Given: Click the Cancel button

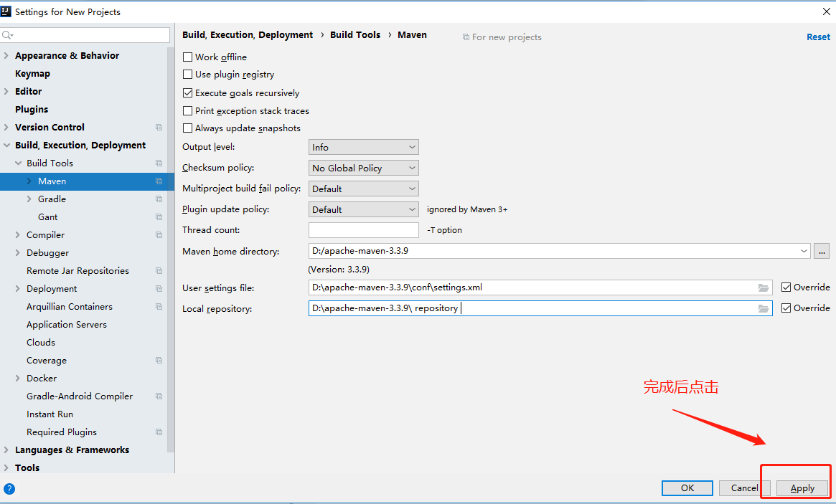Looking at the screenshot, I should pyautogui.click(x=744, y=488).
